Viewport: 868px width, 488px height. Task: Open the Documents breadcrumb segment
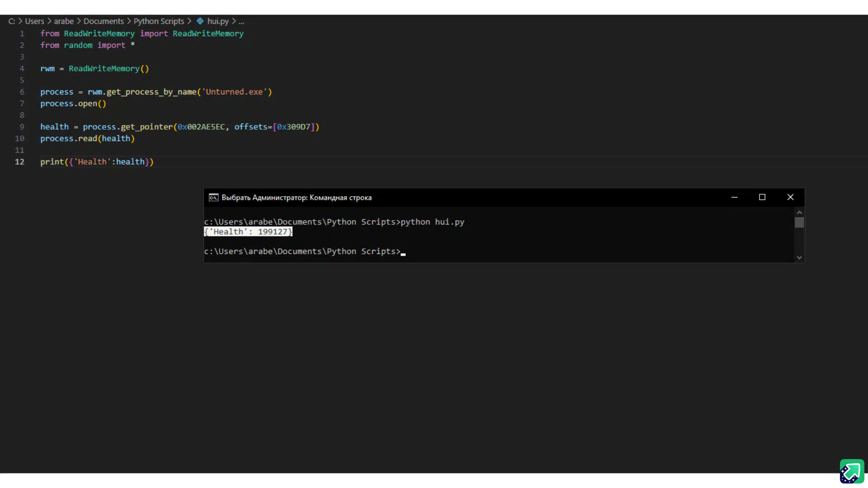pyautogui.click(x=104, y=21)
